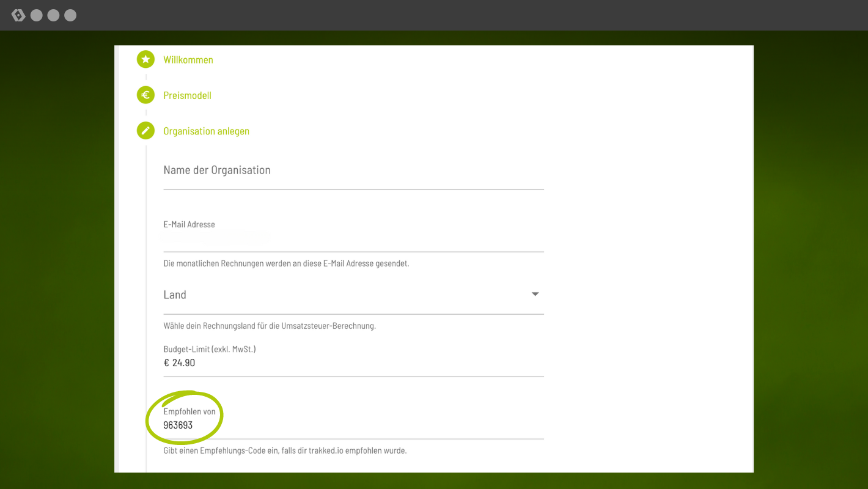Open the Preismodell step label

pos(187,95)
